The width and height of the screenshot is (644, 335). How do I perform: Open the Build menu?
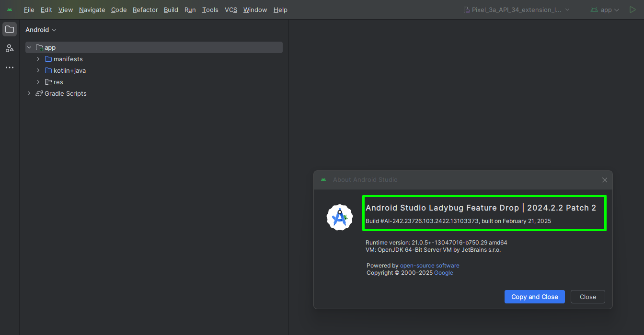pyautogui.click(x=171, y=10)
